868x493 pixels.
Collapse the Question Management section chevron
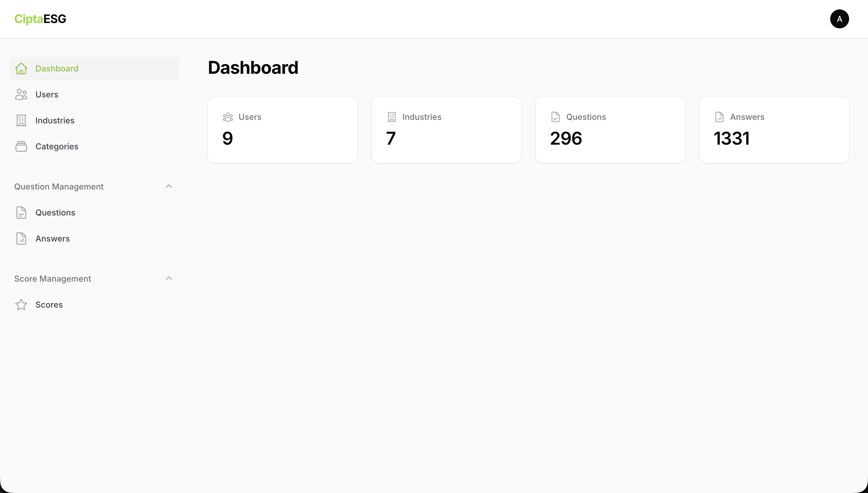click(x=169, y=186)
